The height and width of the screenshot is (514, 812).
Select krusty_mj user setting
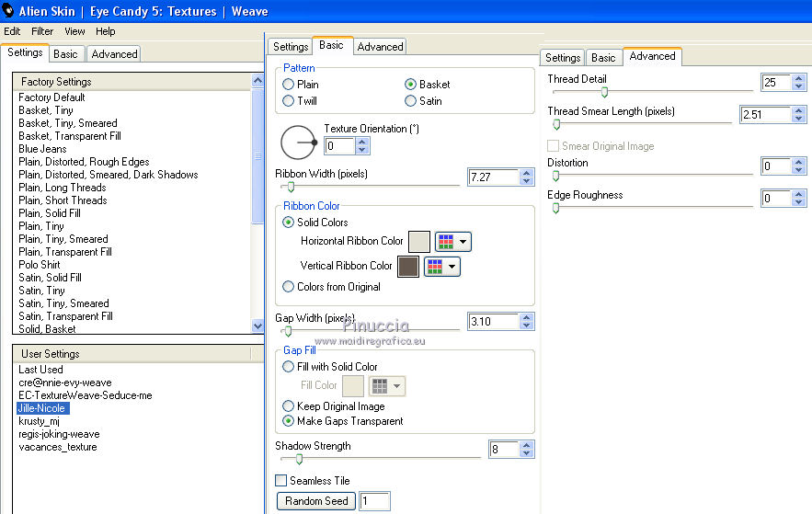(39, 421)
